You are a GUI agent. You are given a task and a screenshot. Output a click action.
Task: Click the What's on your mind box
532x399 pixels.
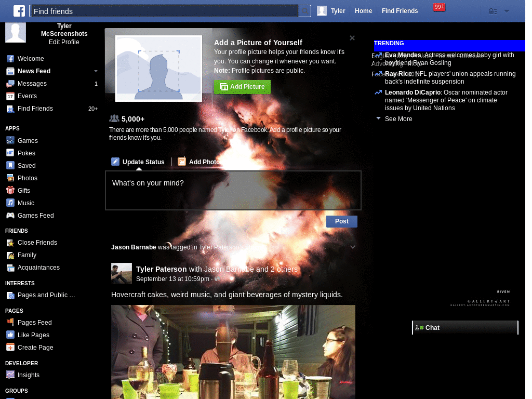[x=233, y=190]
